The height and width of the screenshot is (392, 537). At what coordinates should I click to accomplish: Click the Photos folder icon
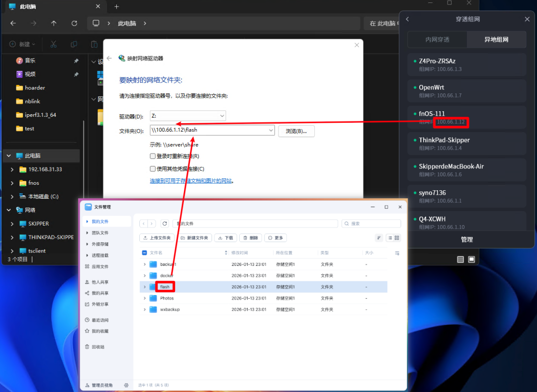click(153, 298)
